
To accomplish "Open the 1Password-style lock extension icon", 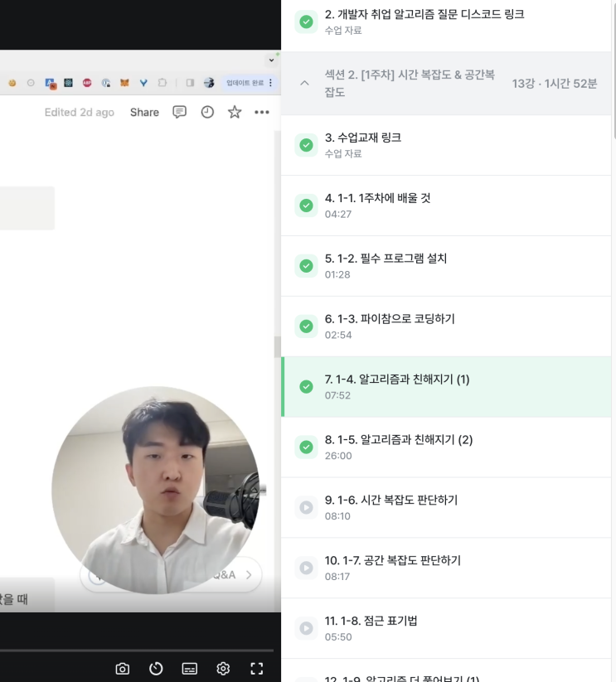I will point(106,83).
